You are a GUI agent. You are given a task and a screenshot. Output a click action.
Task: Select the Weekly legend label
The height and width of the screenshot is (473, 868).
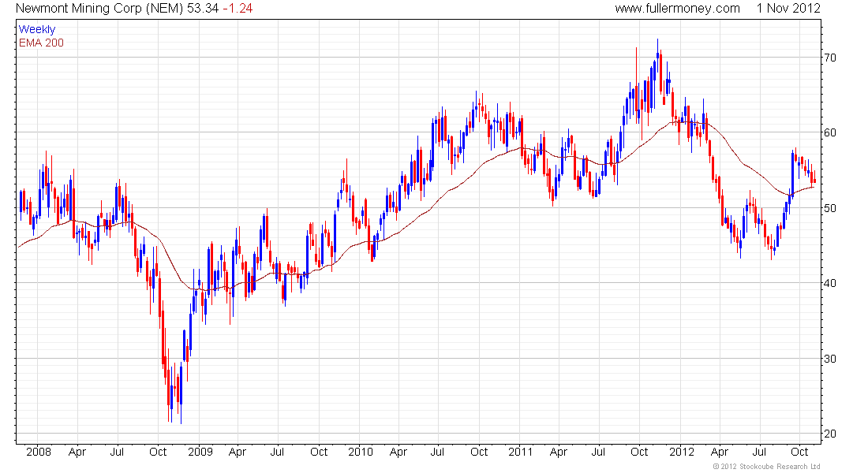(37, 29)
